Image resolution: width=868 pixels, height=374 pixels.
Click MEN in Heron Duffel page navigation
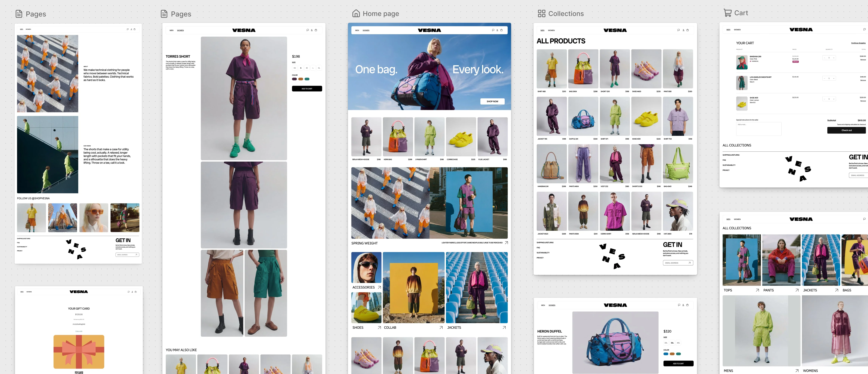click(543, 305)
